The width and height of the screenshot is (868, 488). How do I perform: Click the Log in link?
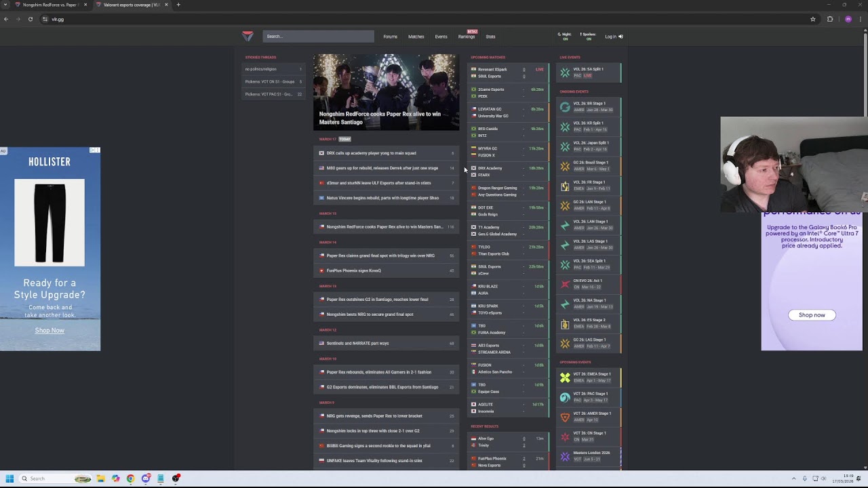tap(610, 37)
